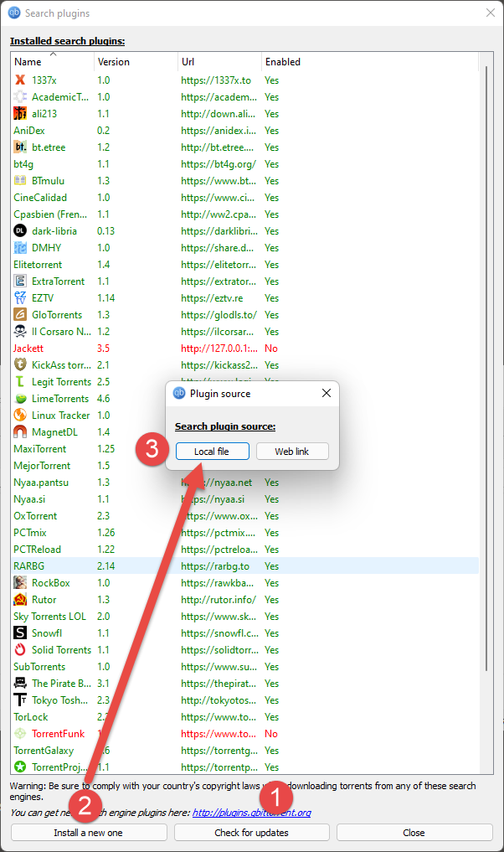The image size is (504, 852).
Task: Select the TorrentGalaxy plugin row
Action: (x=244, y=751)
